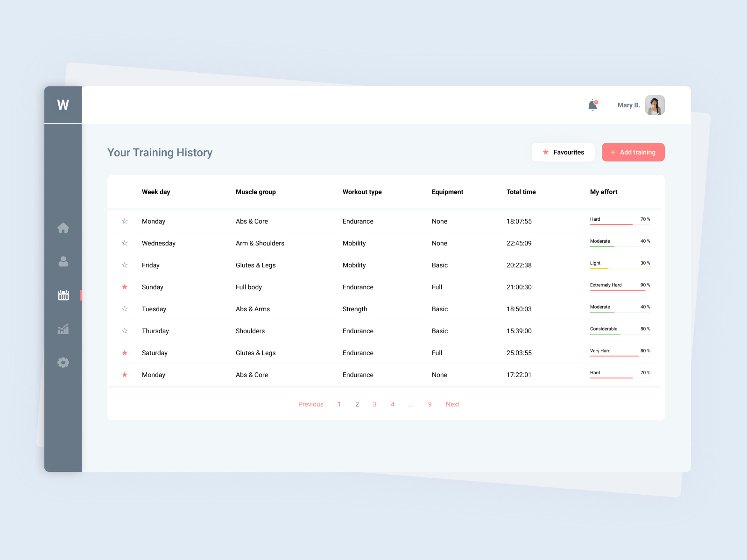Screen dimensions: 747x560
Task: Click the notification bell with the badge
Action: [x=592, y=105]
